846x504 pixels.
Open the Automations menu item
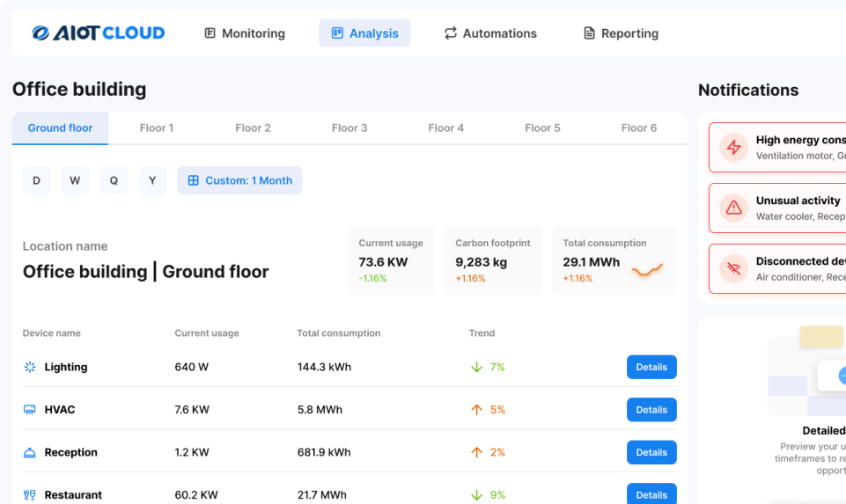pyautogui.click(x=489, y=33)
